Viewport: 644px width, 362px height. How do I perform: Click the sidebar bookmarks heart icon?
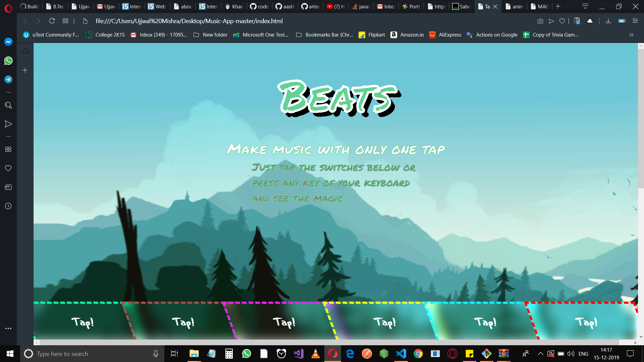pyautogui.click(x=8, y=168)
